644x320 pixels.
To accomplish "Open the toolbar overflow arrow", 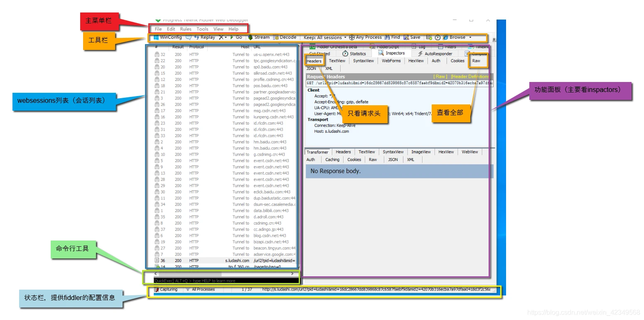I will pyautogui.click(x=494, y=40).
